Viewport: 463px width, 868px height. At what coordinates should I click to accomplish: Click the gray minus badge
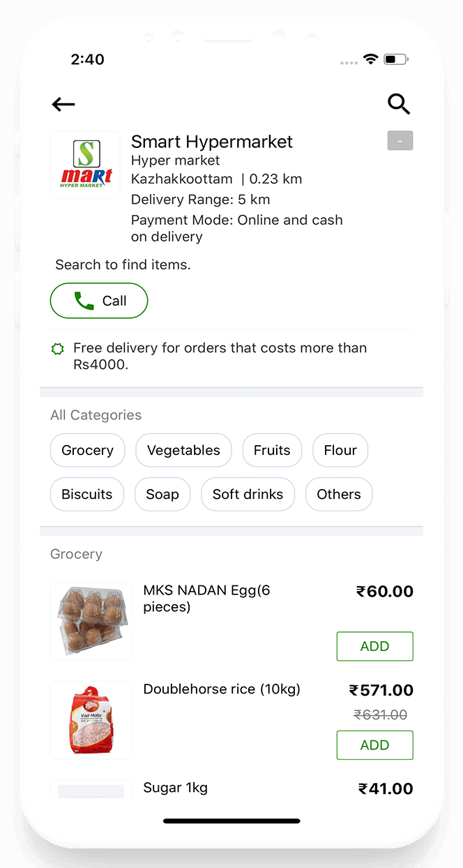pyautogui.click(x=400, y=141)
